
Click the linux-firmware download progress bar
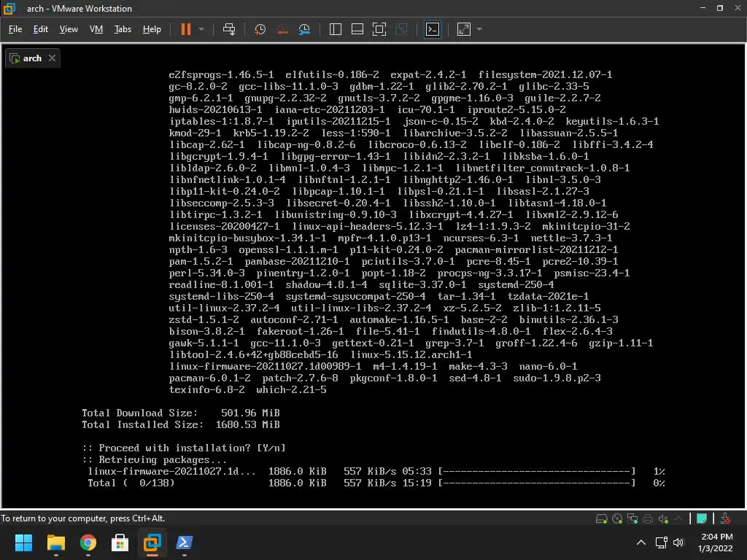click(538, 472)
